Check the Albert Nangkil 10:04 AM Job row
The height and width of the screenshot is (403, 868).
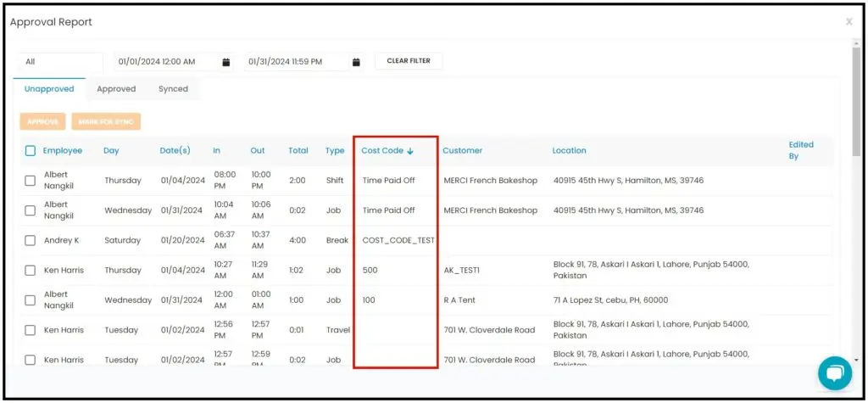pos(31,210)
